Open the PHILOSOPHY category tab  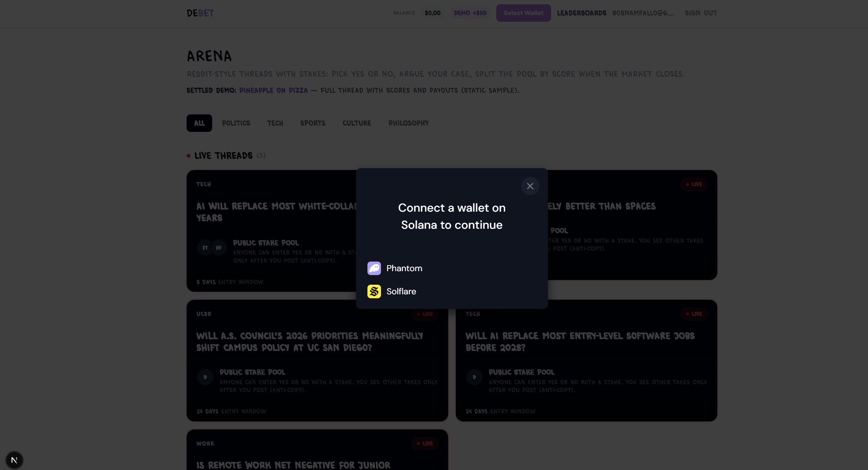(408, 123)
